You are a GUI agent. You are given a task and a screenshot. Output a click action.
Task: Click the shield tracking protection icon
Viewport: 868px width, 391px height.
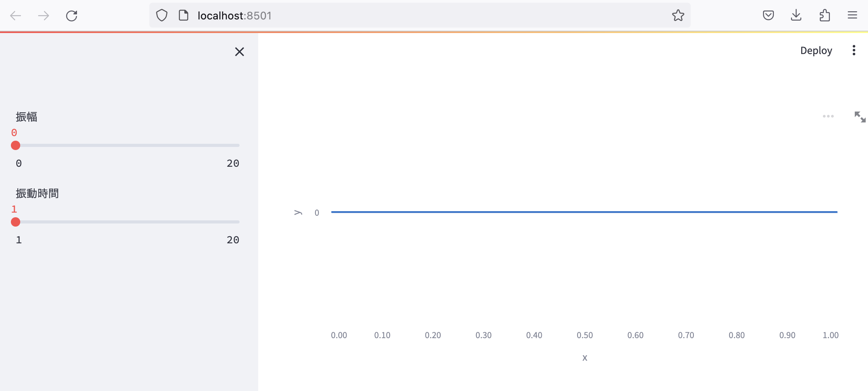click(x=162, y=16)
